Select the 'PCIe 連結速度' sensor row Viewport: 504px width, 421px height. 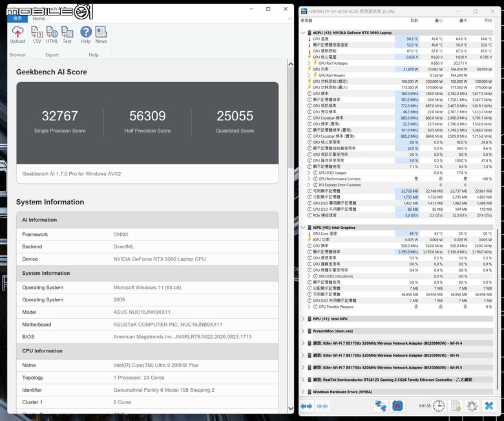(400, 215)
